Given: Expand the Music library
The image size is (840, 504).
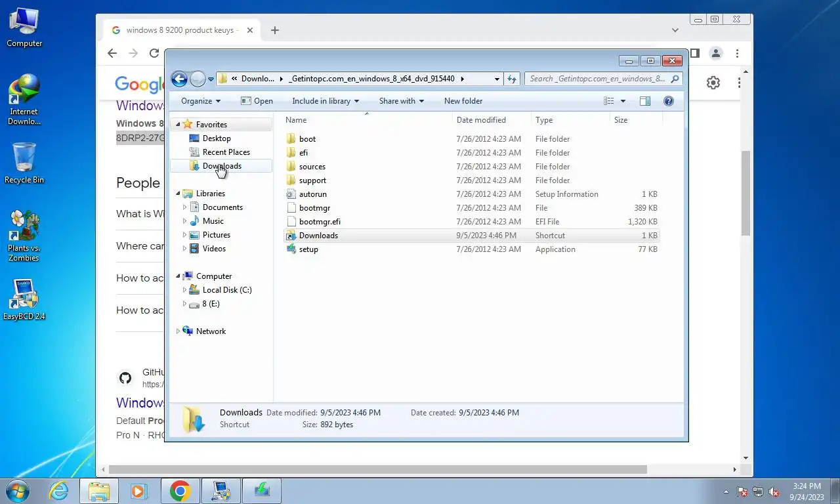Looking at the screenshot, I should point(184,221).
